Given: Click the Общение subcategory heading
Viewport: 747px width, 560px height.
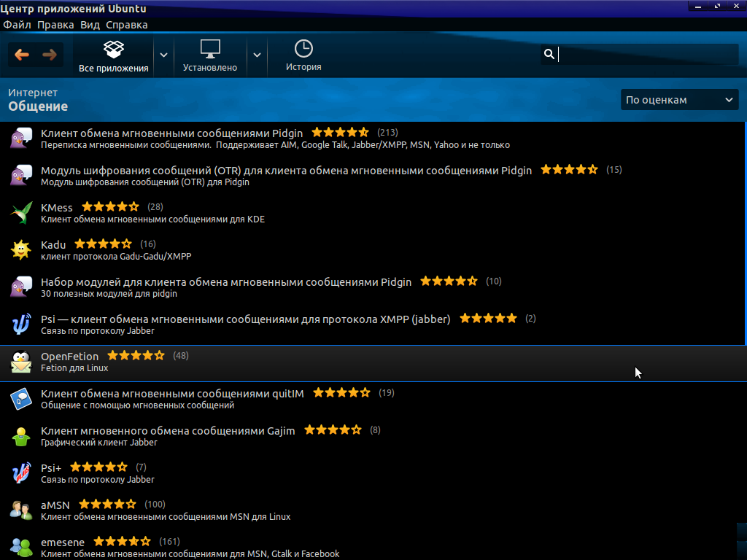Looking at the screenshot, I should [x=38, y=106].
